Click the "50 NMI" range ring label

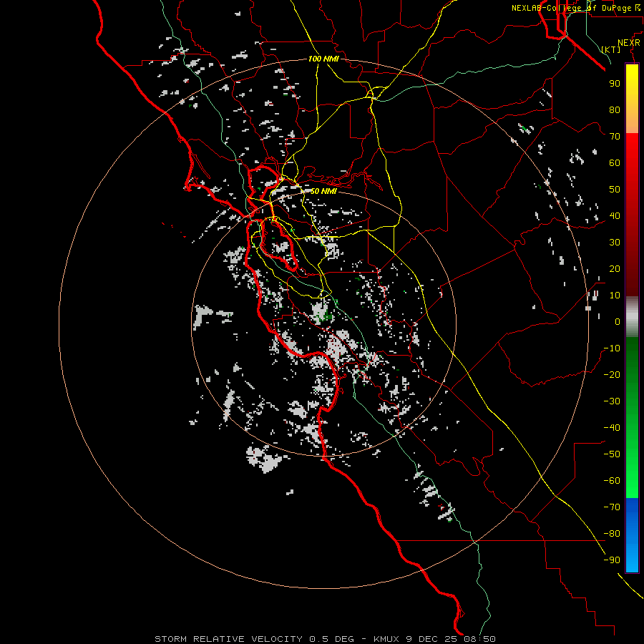[323, 191]
